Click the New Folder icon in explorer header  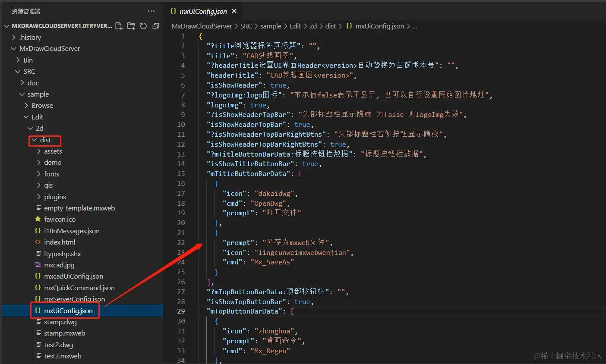(131, 26)
